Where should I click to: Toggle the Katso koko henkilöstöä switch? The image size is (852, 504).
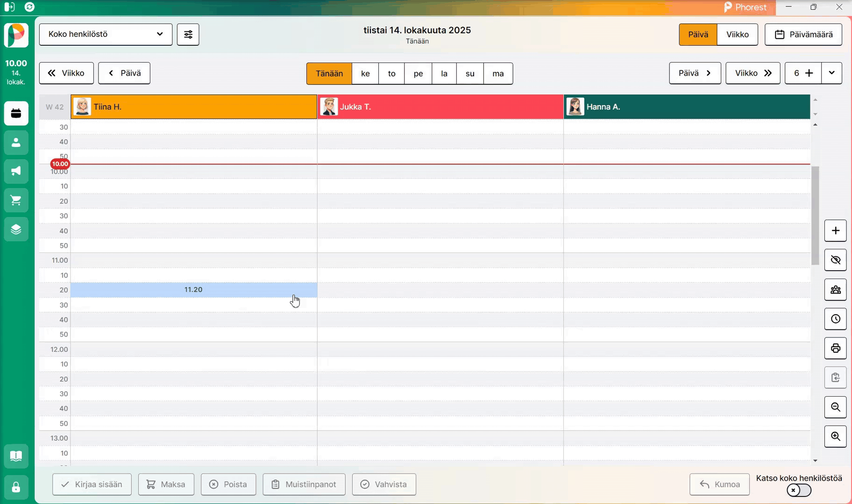(799, 490)
